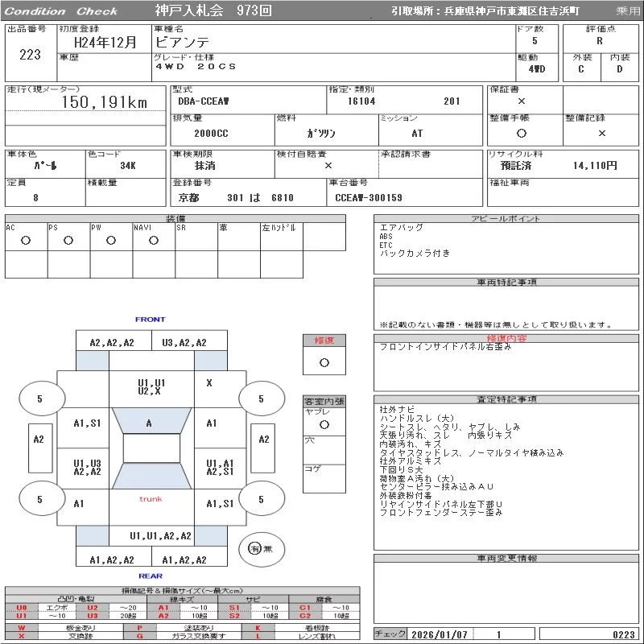Click the upper-right tire circle marked 5

[261, 398]
